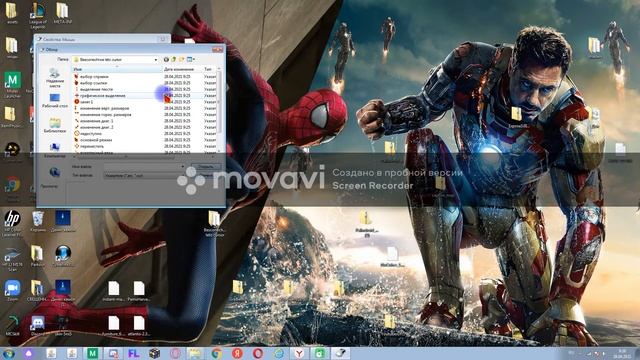Open the HP LJ M1176 Scan shortcut
640x360 pixels.
pos(12,260)
